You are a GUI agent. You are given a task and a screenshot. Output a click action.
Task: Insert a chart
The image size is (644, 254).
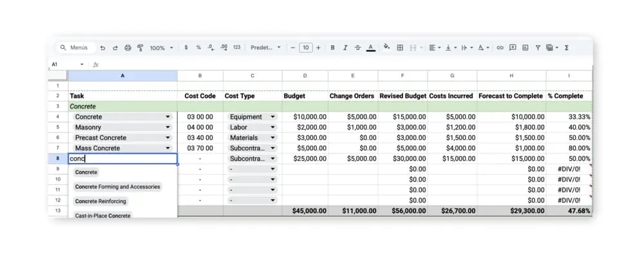click(526, 48)
